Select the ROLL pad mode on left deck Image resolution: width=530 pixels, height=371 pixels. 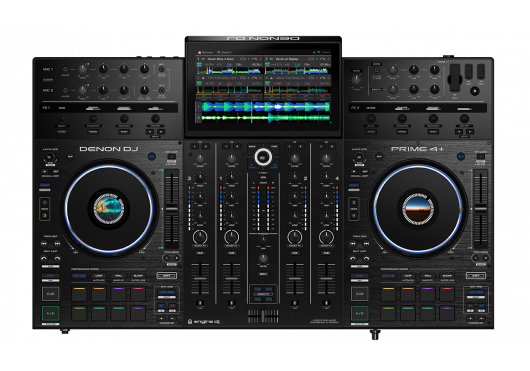coord(118,276)
